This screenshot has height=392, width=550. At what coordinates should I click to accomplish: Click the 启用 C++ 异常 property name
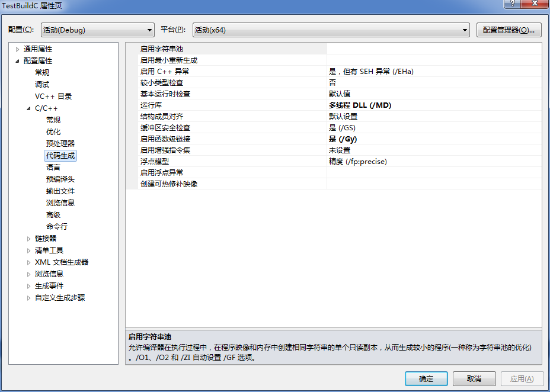pos(165,72)
